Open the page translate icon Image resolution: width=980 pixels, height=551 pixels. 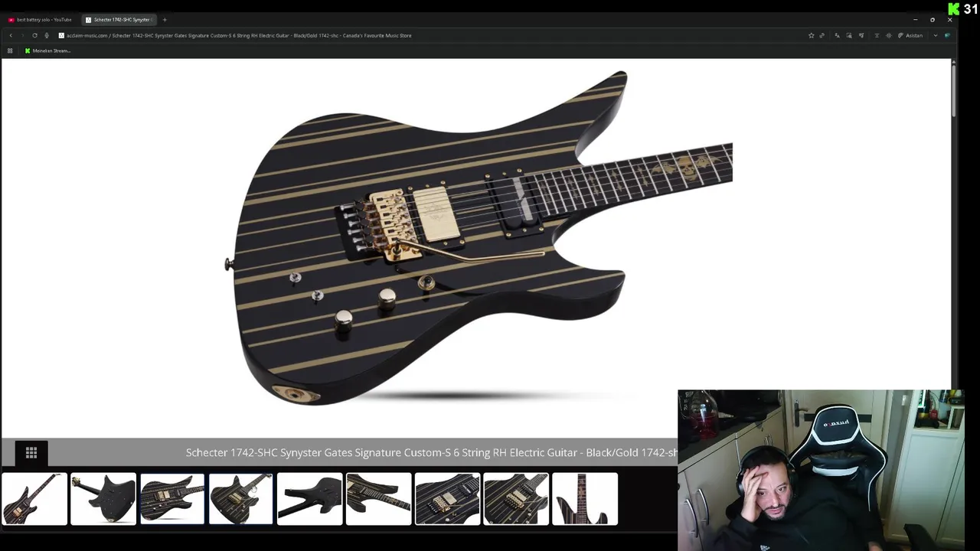[837, 35]
